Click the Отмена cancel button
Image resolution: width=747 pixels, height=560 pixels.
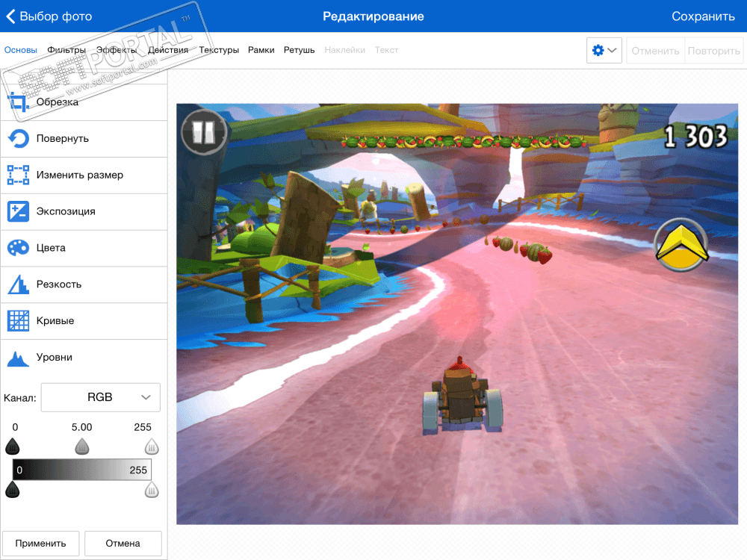click(123, 544)
